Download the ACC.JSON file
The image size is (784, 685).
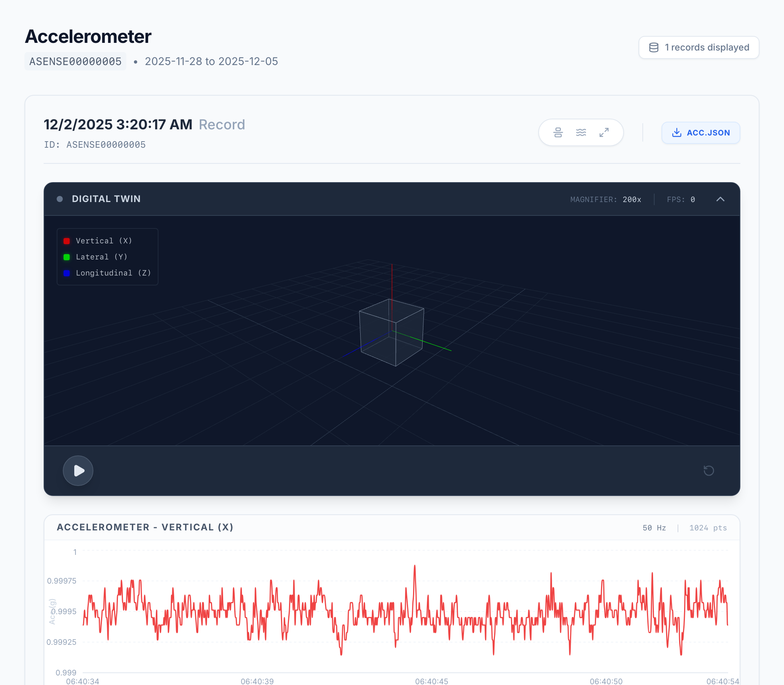(x=701, y=133)
